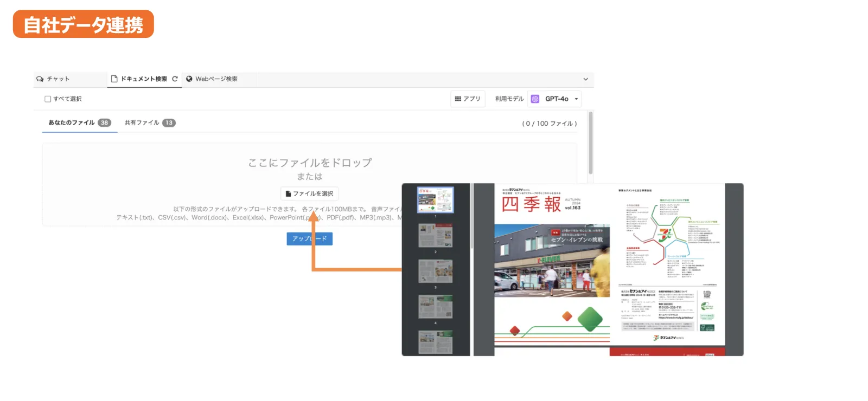
Task: Select PDF page 4 thumbnail
Action: coord(436,307)
